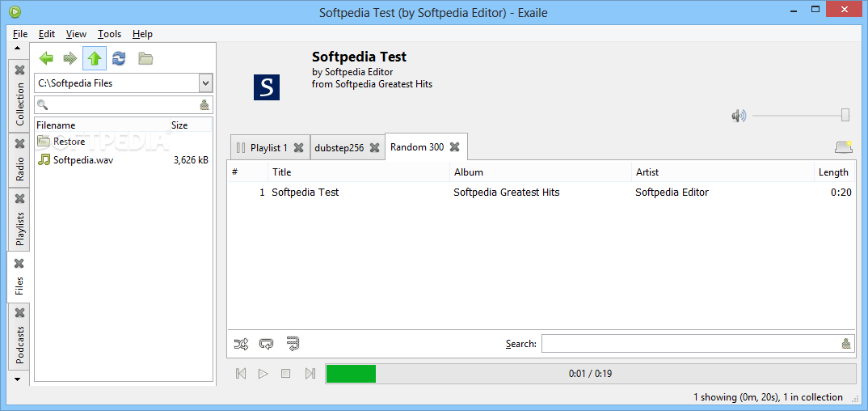This screenshot has height=411, width=868.
Task: Sort playlist by Title column
Action: pyautogui.click(x=359, y=172)
